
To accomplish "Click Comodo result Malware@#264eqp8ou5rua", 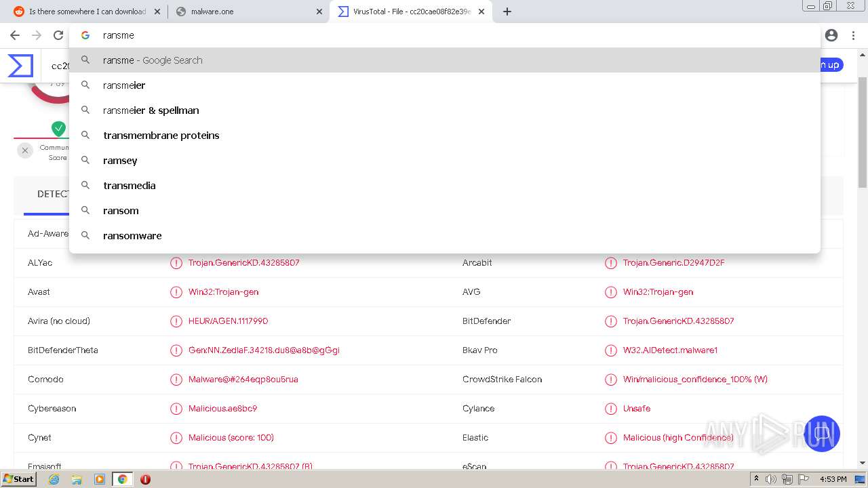I will point(243,380).
